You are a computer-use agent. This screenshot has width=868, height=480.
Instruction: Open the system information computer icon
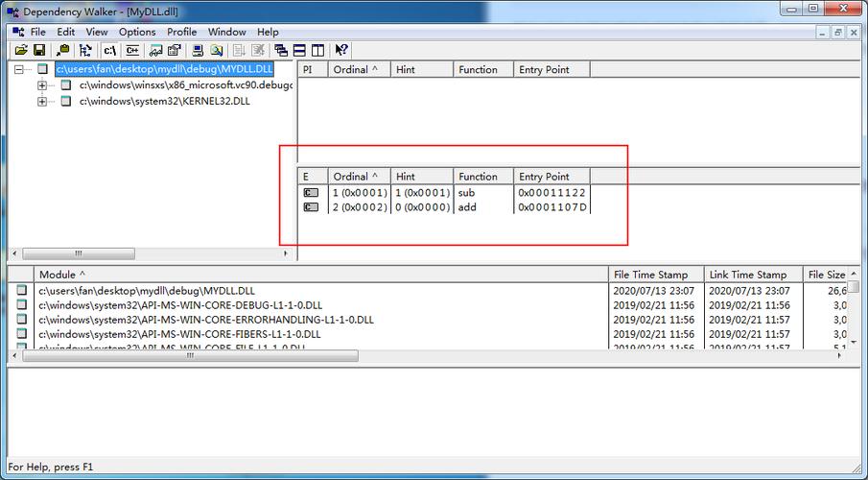tap(198, 51)
